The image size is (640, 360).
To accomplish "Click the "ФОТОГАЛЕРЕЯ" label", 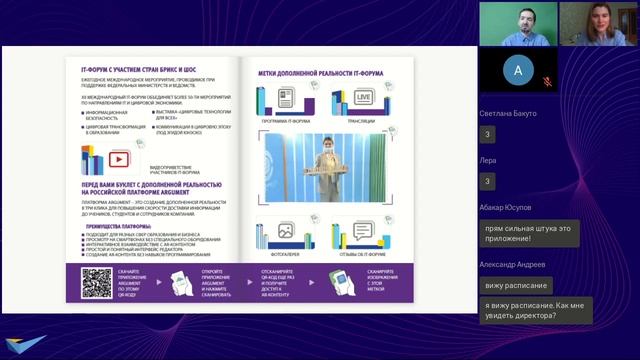I will pyautogui.click(x=285, y=254).
